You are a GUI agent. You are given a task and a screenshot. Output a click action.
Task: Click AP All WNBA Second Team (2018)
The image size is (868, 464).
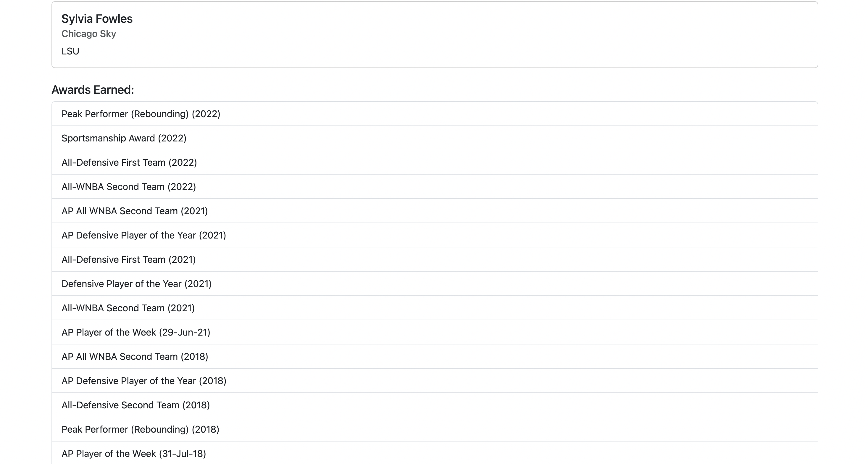135,357
